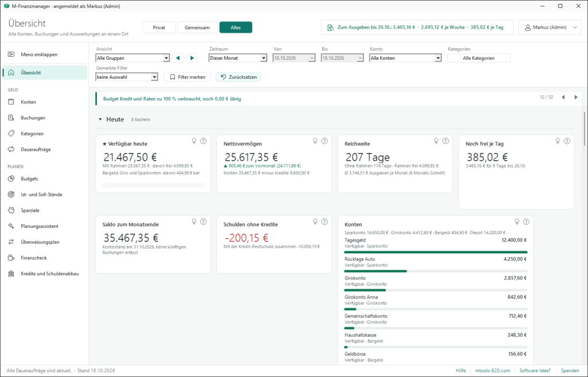
Task: Click lightbulb icon on Saldo zum Monatsende tile
Action: (194, 221)
